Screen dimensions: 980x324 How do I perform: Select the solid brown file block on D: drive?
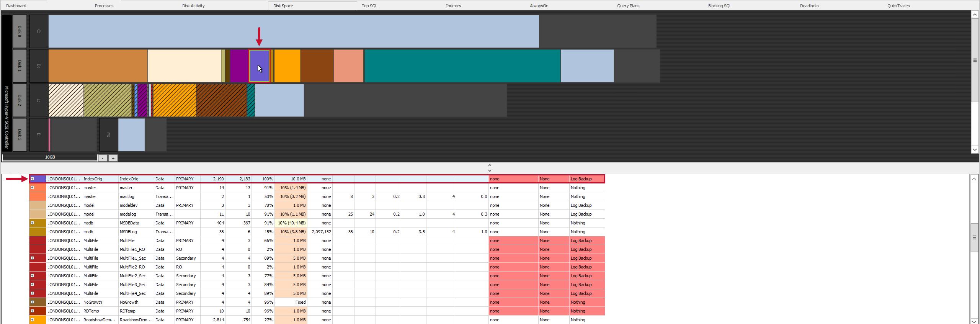317,66
